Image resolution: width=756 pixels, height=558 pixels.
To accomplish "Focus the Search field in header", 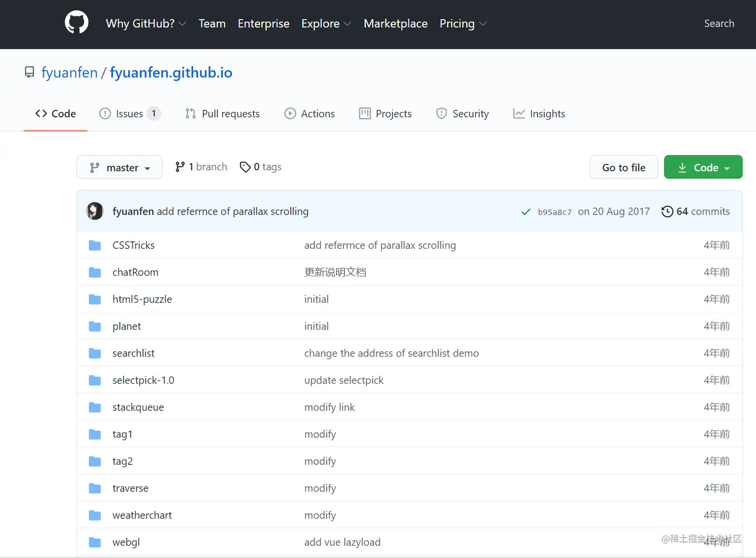I will tap(719, 23).
